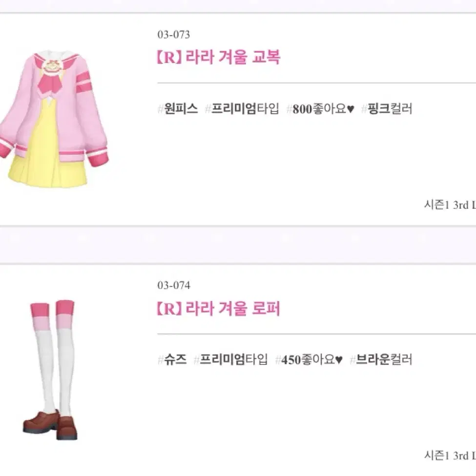Select the #브라운컬러 tag
This screenshot has height=476, width=476.
[x=381, y=360]
